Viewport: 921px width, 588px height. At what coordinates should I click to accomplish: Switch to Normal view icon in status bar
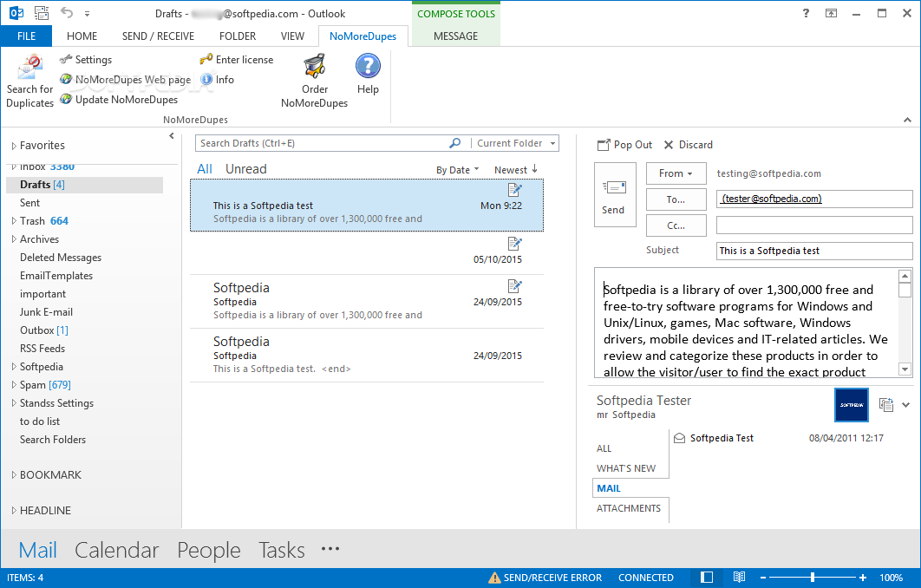707,578
